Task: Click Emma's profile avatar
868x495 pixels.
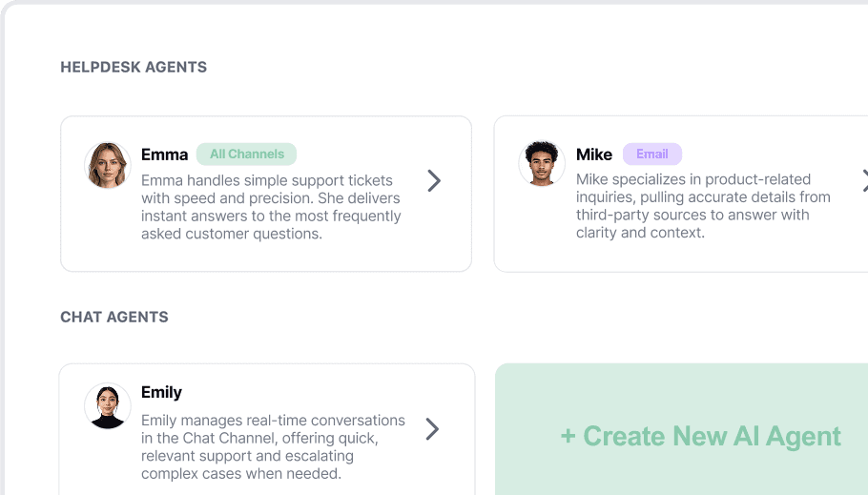Action: (x=107, y=166)
